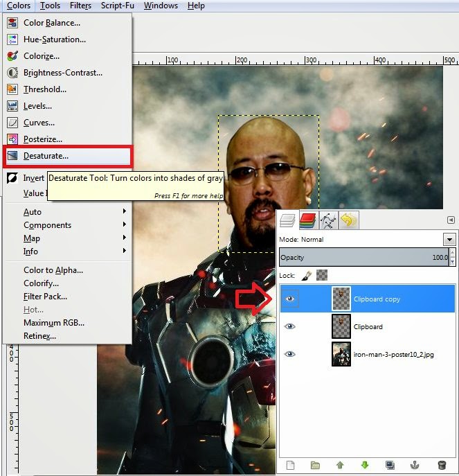This screenshot has height=476, width=459.
Task: Click the Desaturate icon
Action: (12, 156)
